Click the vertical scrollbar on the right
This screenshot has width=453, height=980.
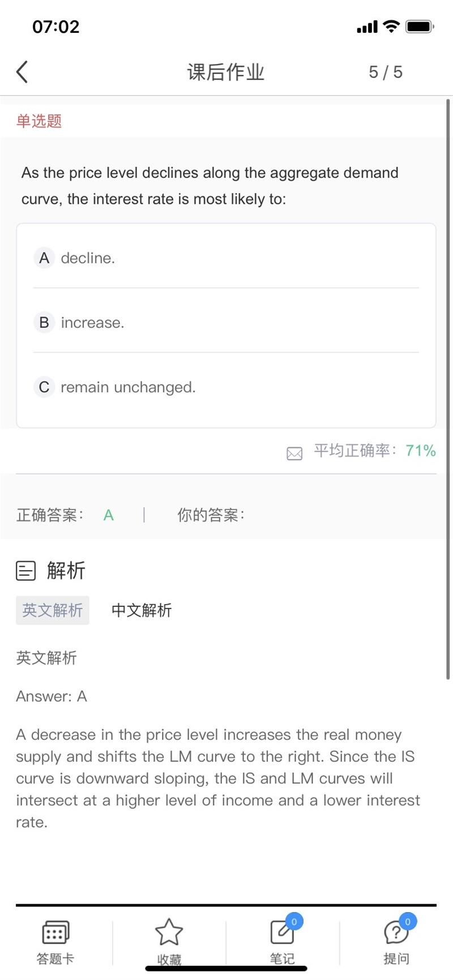click(x=448, y=391)
